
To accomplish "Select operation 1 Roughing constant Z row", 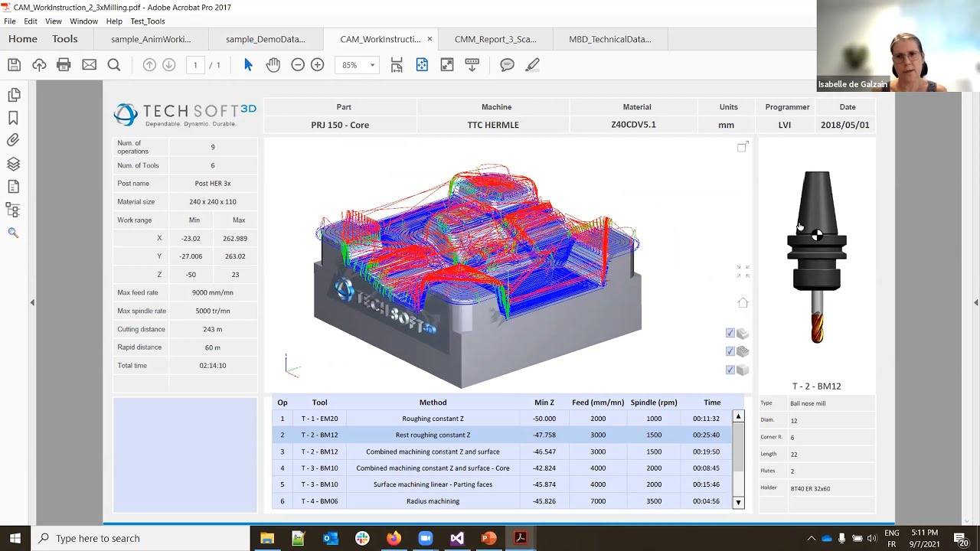I will coord(501,419).
